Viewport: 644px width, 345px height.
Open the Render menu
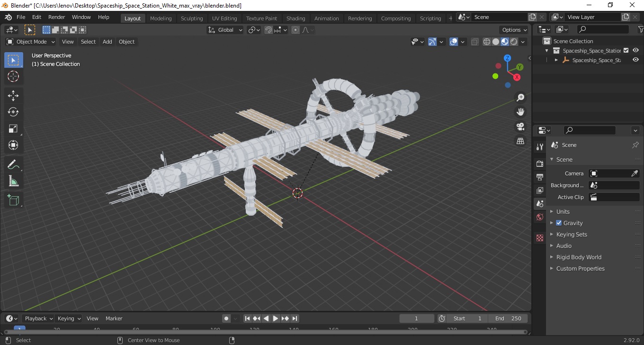point(57,17)
